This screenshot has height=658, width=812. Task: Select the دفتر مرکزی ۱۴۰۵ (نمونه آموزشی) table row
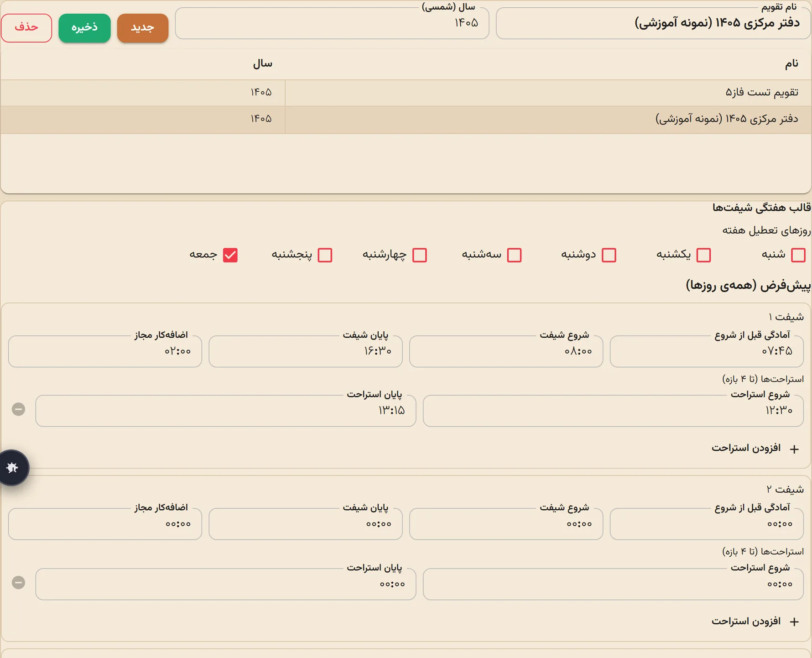tap(406, 120)
